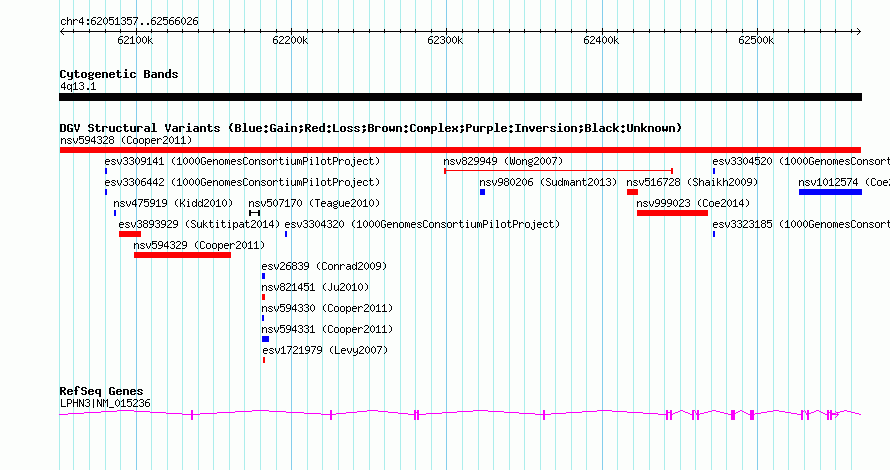Click the Cytogenetic Bands track title
Viewport: 890px width, 470px height.
(x=119, y=74)
